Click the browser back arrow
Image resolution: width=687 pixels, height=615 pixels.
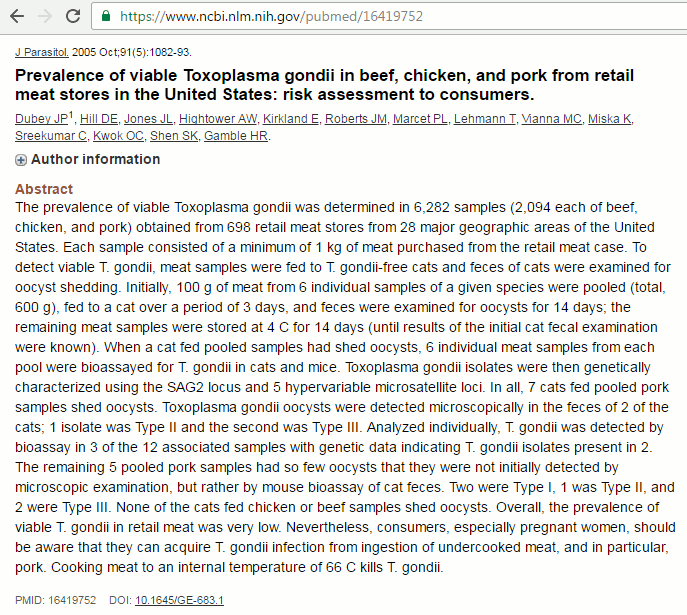tap(17, 17)
